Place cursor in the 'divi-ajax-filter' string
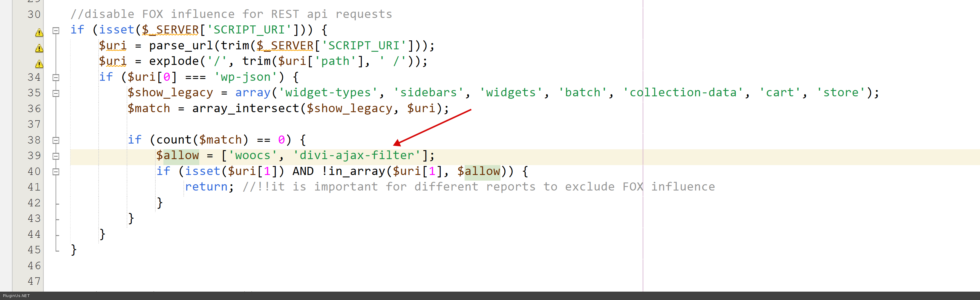This screenshot has width=980, height=300. click(x=359, y=155)
